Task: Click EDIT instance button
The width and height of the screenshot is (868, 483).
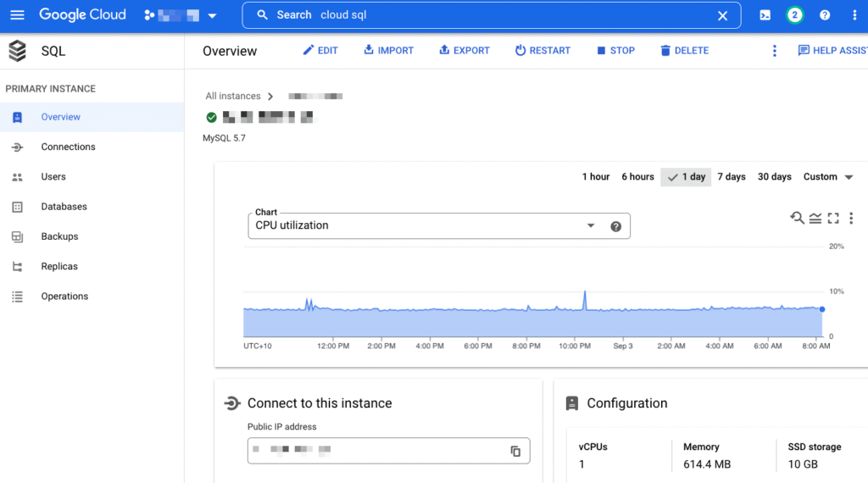Action: (320, 50)
